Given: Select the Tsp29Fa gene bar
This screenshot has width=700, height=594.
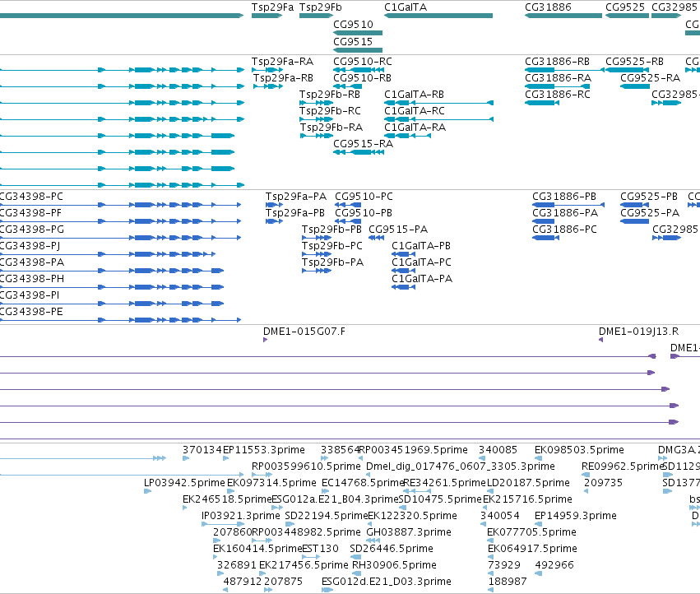Looking at the screenshot, I should click(267, 16).
